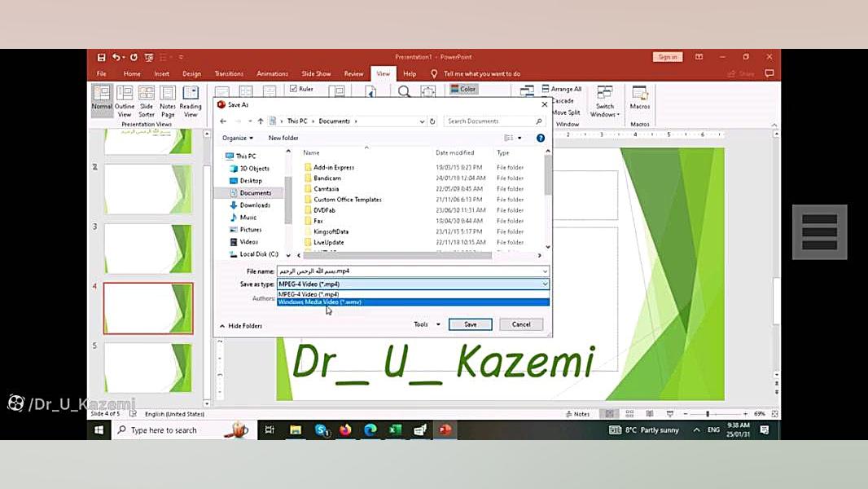Click the Undo arrow in the title bar

(116, 57)
